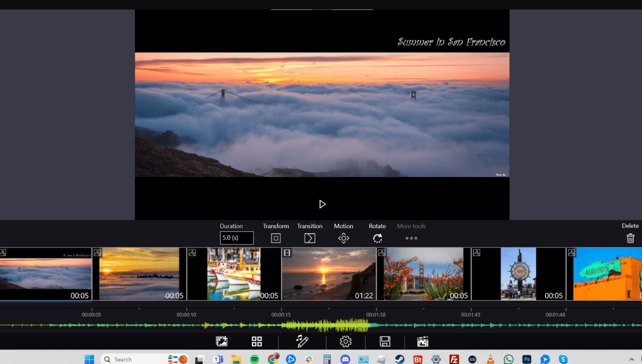Select the Transform tool
642x364 pixels.
pyautogui.click(x=275, y=238)
